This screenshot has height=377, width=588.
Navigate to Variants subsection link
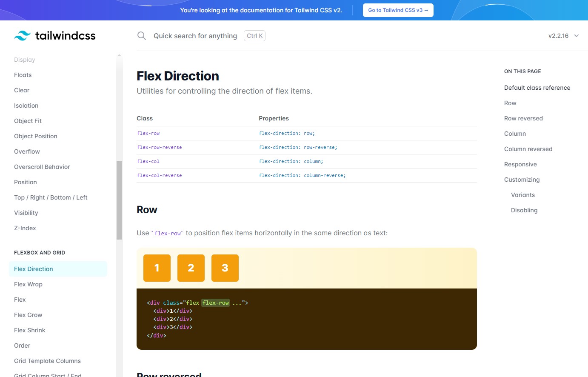pos(523,195)
